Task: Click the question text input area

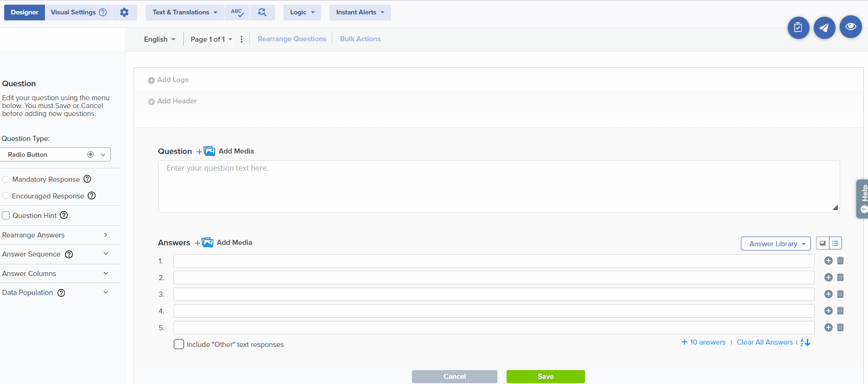Action: (x=499, y=186)
